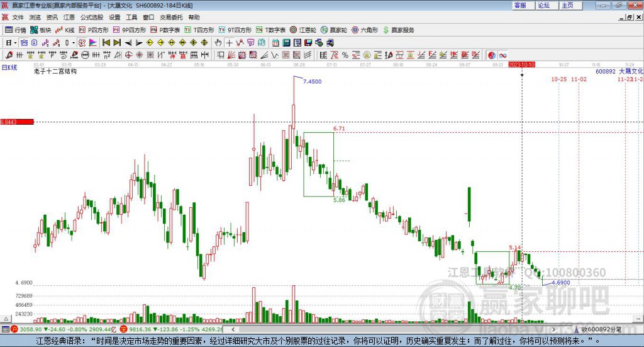This screenshot has width=644, height=347.
Task: Open the P数字表 number table
Action: tap(165, 30)
